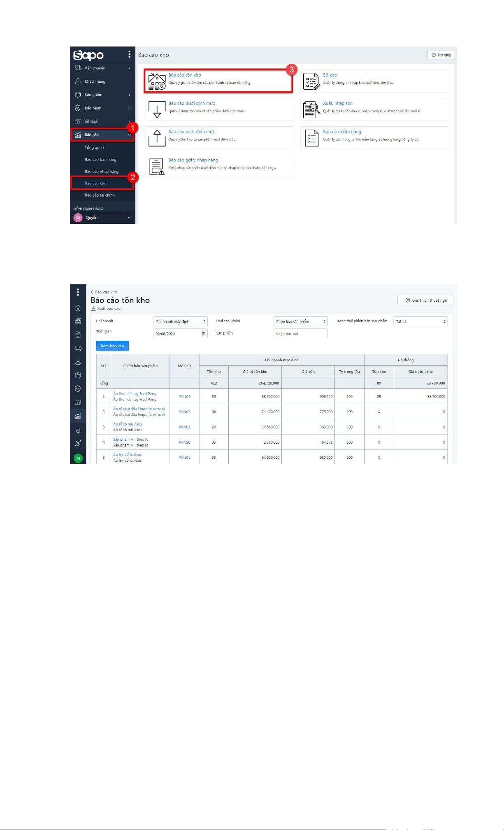Open the Chi nhánh mặc định dropdown

tap(180, 321)
